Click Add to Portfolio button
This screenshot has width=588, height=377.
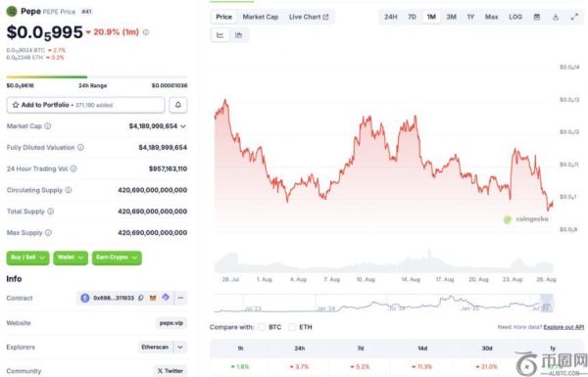pyautogui.click(x=85, y=105)
